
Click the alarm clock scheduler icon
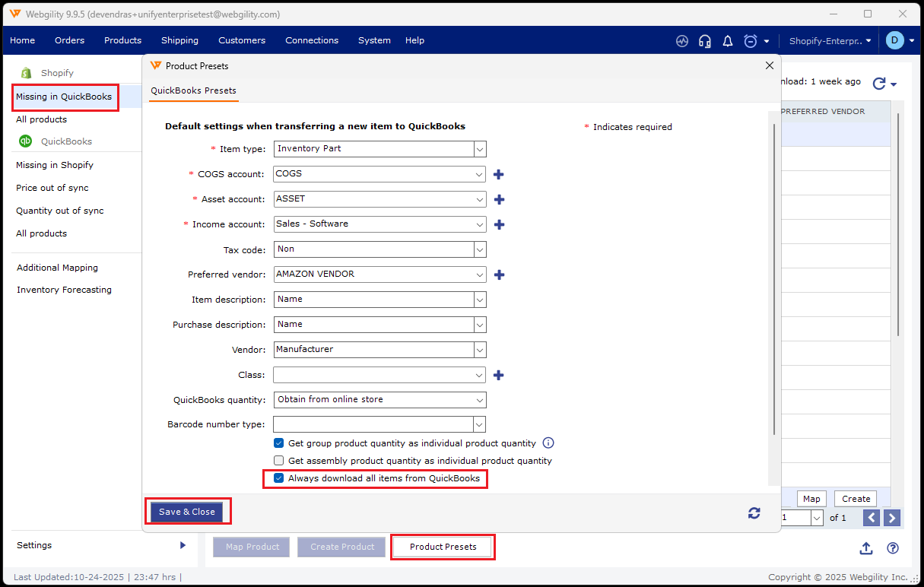(x=751, y=41)
